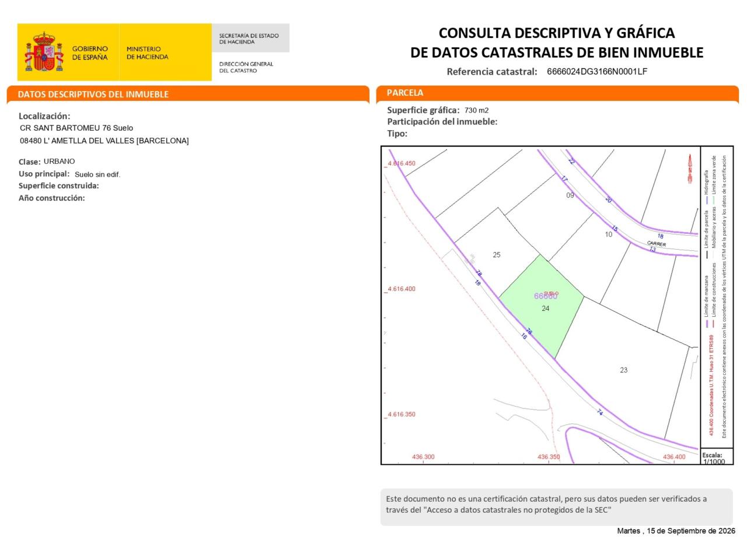Screen dimensions: 747x560
Task: Click the Superficie gráfica 730 m2 value
Action: pyautogui.click(x=477, y=110)
